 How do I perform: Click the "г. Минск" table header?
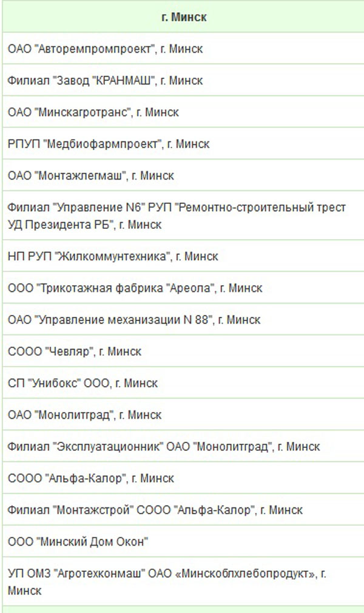click(184, 17)
